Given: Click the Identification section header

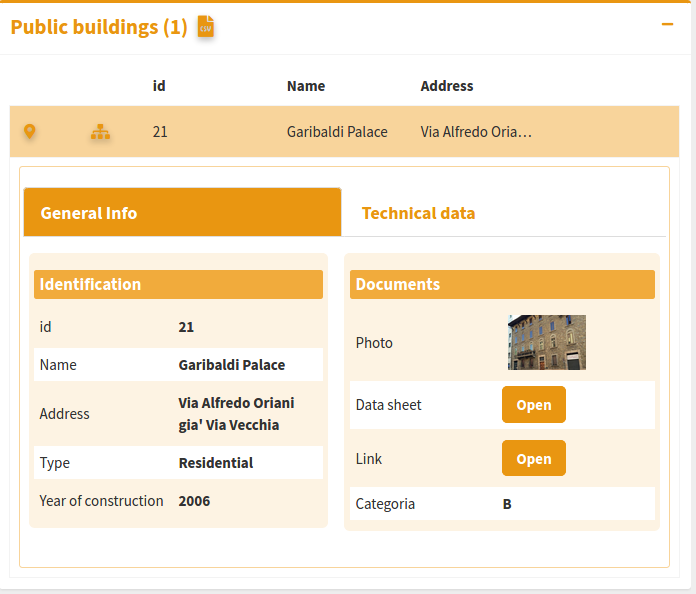Looking at the screenshot, I should pos(178,284).
